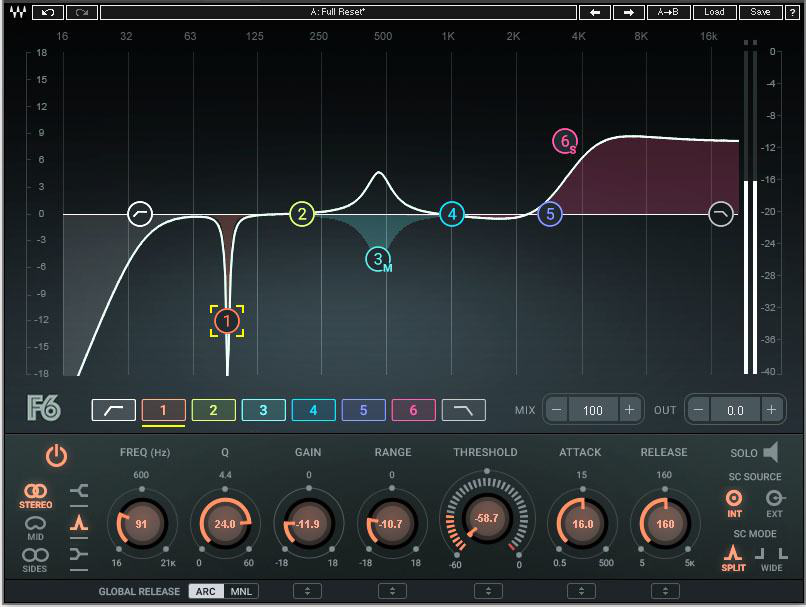Open preset name bar A: Full Reset
This screenshot has height=607, width=806.
pos(338,12)
